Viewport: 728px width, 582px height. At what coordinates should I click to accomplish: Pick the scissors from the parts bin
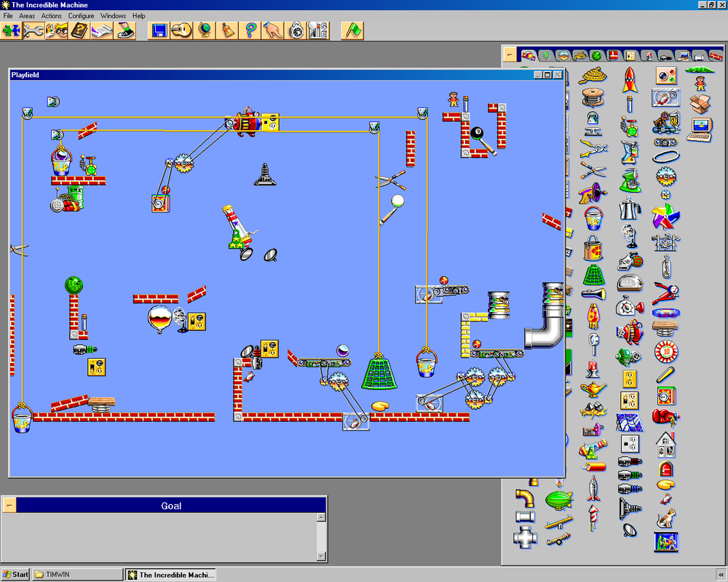point(593,172)
